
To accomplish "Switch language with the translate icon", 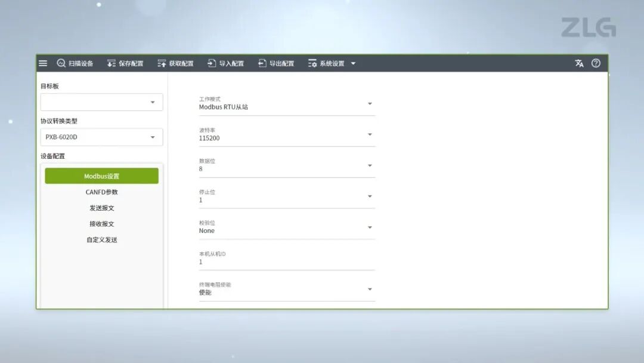I will [579, 63].
